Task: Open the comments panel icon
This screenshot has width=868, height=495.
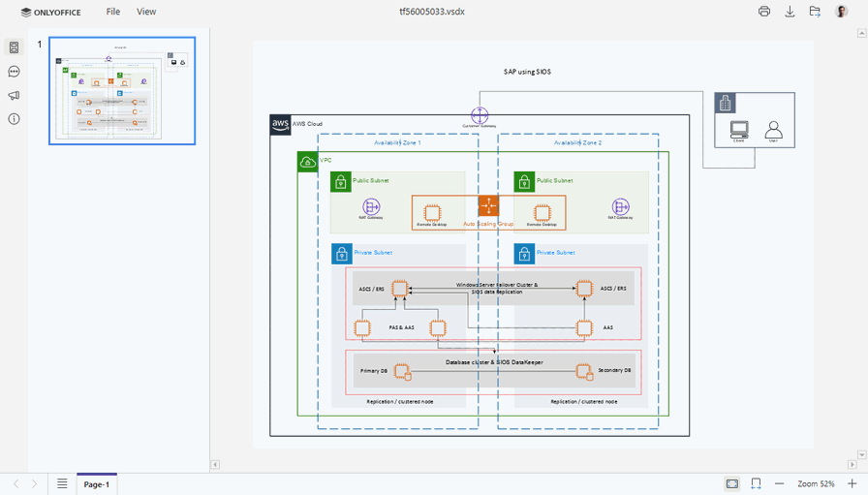Action: [x=14, y=72]
